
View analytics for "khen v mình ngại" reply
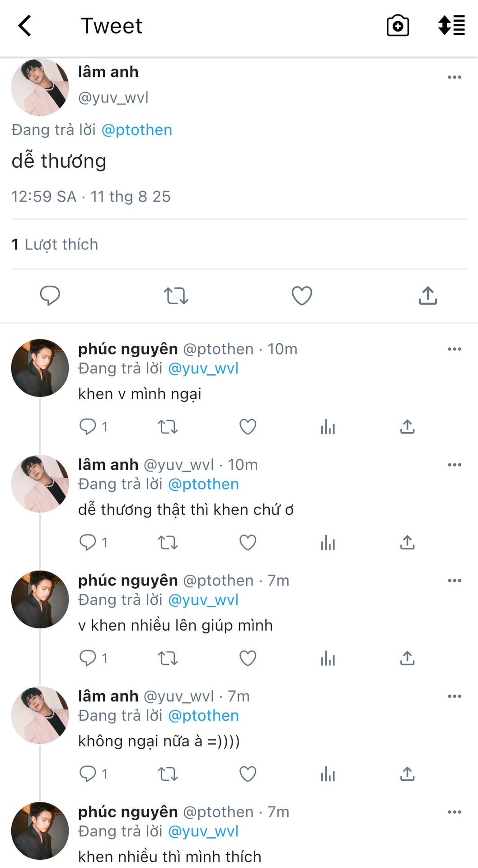[x=328, y=427]
